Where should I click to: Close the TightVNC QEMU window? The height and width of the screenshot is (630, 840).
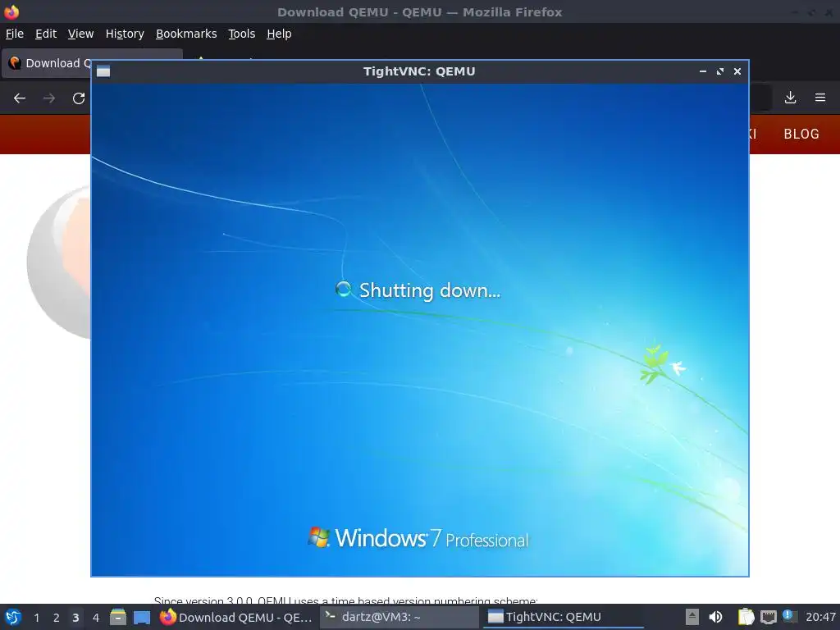[737, 71]
